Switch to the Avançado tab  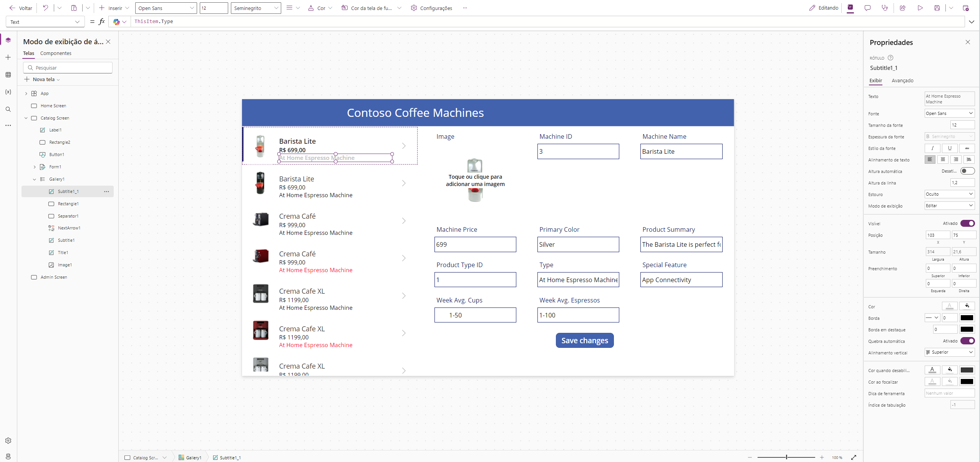click(x=902, y=80)
